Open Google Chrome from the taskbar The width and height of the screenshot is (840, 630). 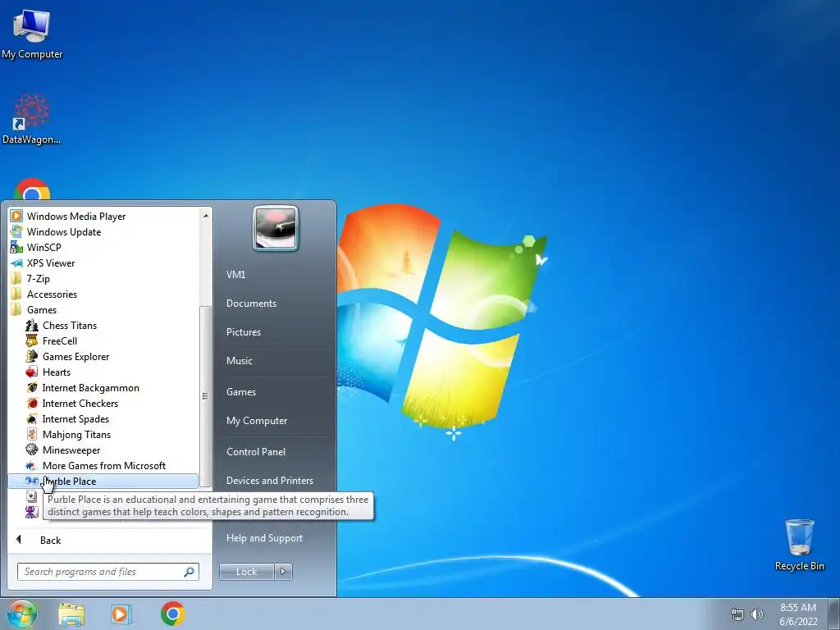coord(172,614)
